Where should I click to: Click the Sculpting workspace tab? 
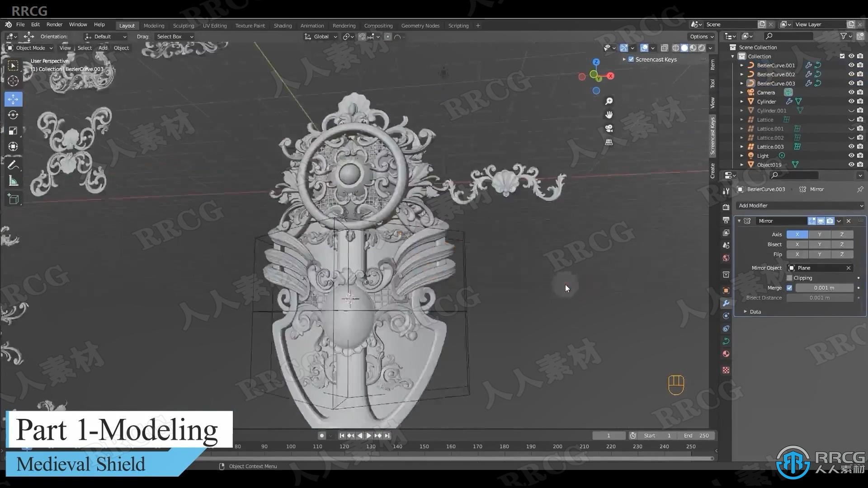click(183, 26)
